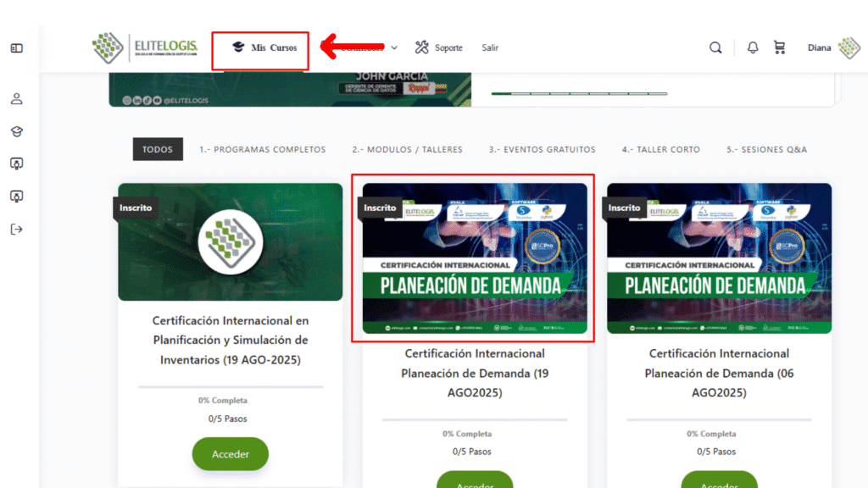Click the Elitelogis logo in header

pos(145,47)
